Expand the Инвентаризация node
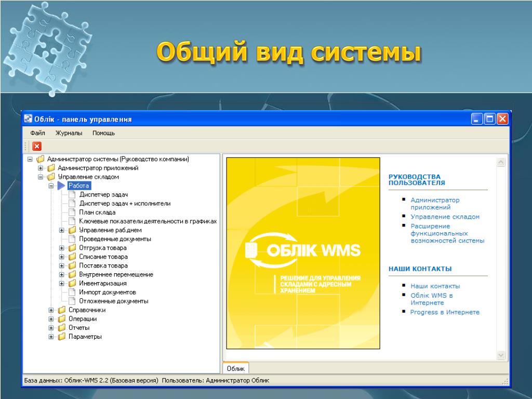This screenshot has width=532, height=399. (61, 283)
